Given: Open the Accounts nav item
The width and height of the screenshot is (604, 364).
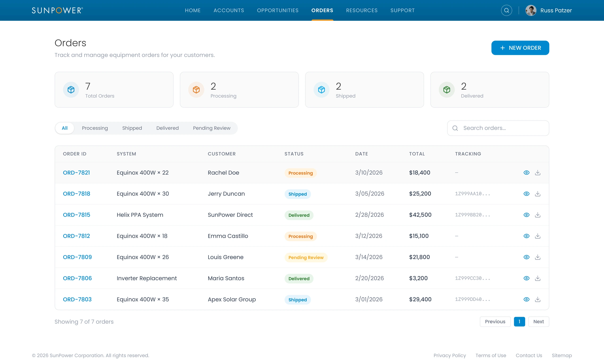Looking at the screenshot, I should 229,10.
